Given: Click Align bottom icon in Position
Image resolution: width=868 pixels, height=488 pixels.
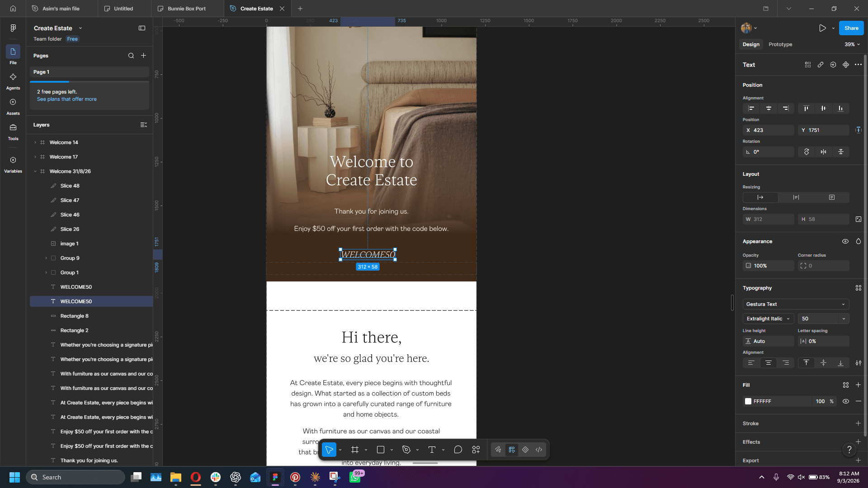Looking at the screenshot, I should (840, 108).
